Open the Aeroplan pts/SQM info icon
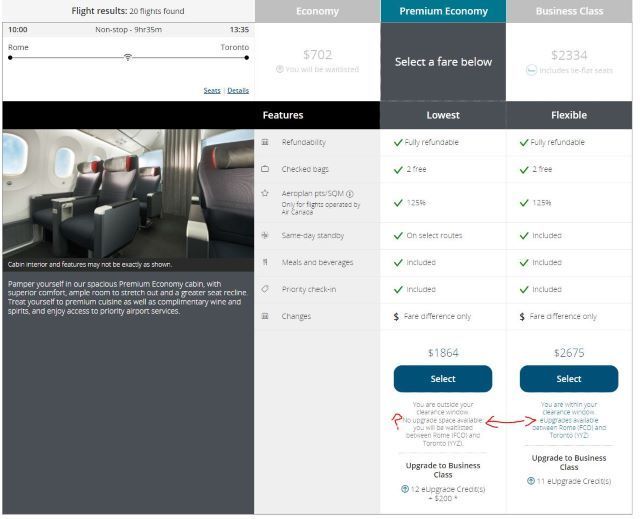 (x=350, y=193)
